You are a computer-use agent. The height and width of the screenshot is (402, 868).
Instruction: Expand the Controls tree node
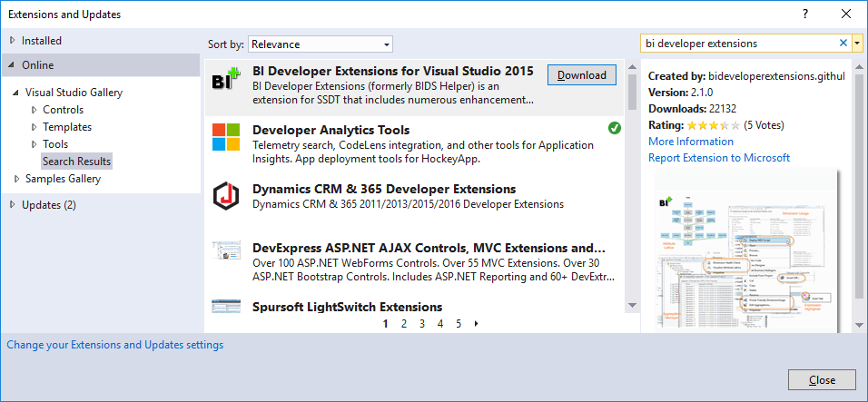[35, 110]
